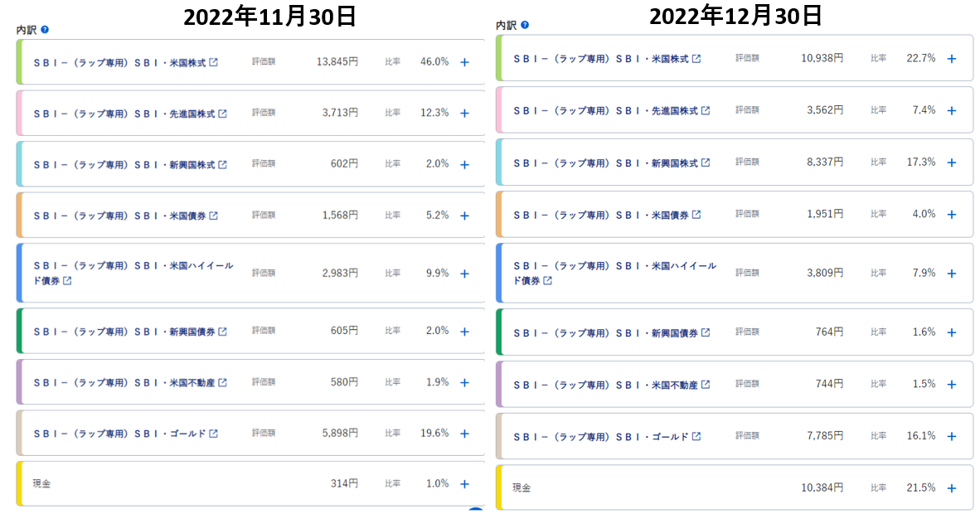The height and width of the screenshot is (514, 980).
Task: Toggle the plus on the 米国債券 4.0% row
Action: pos(951,215)
